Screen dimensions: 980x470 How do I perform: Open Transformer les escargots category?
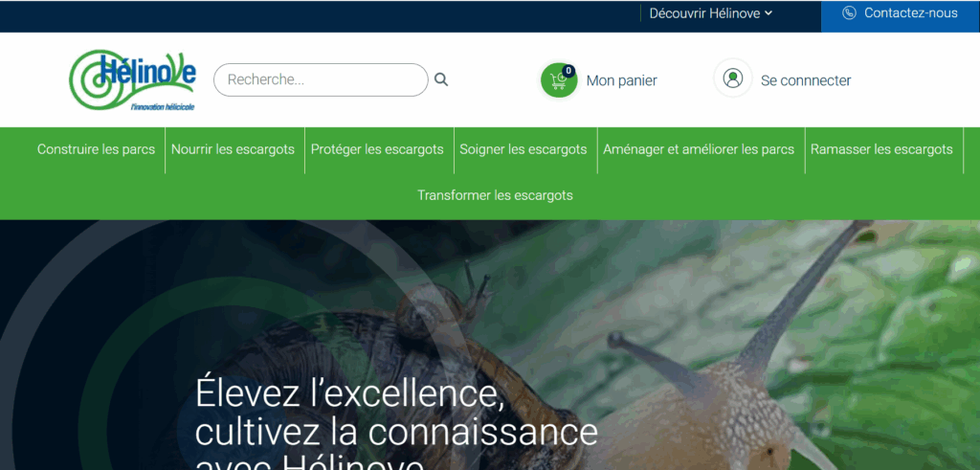coord(495,195)
